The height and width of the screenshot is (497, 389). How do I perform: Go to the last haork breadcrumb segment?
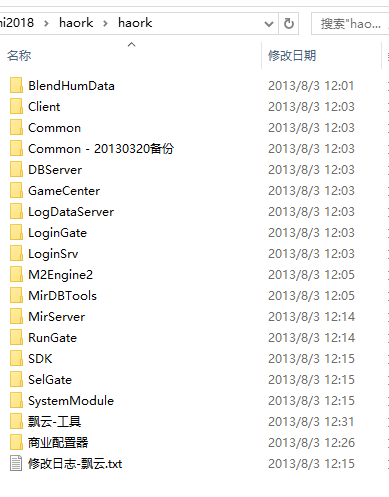pos(135,23)
